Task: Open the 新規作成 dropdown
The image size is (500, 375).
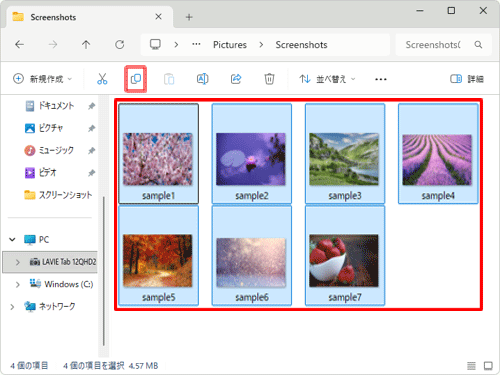Action: [x=42, y=79]
